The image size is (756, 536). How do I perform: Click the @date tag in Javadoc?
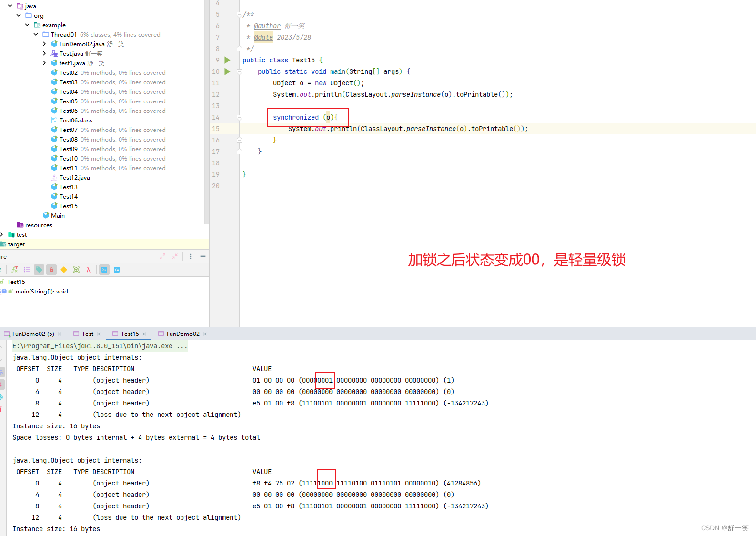(x=263, y=37)
